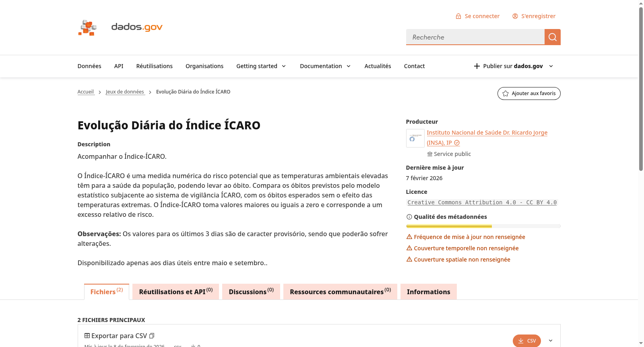The width and height of the screenshot is (644, 347).
Task: Open the Creative Commons Attribution 4.0 licence link
Action: pyautogui.click(x=482, y=202)
